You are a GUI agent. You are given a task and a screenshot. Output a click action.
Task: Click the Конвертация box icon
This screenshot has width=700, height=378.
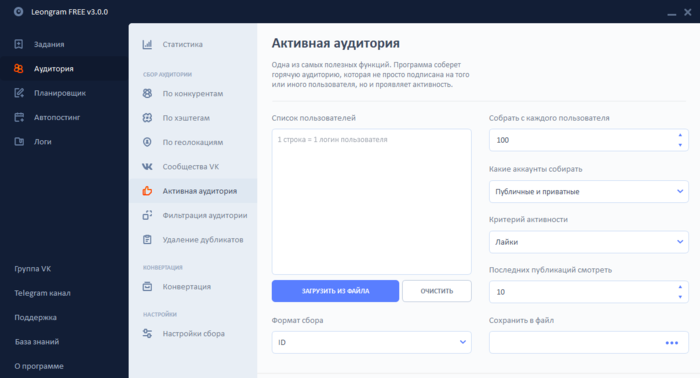(147, 286)
